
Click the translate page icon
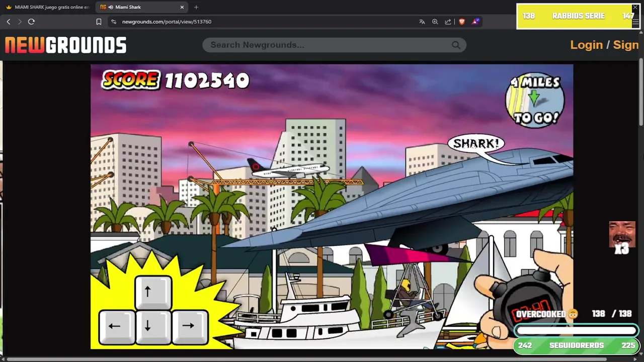422,22
